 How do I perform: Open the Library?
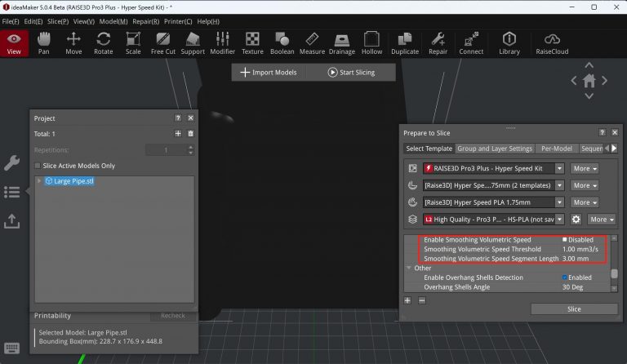click(x=509, y=43)
